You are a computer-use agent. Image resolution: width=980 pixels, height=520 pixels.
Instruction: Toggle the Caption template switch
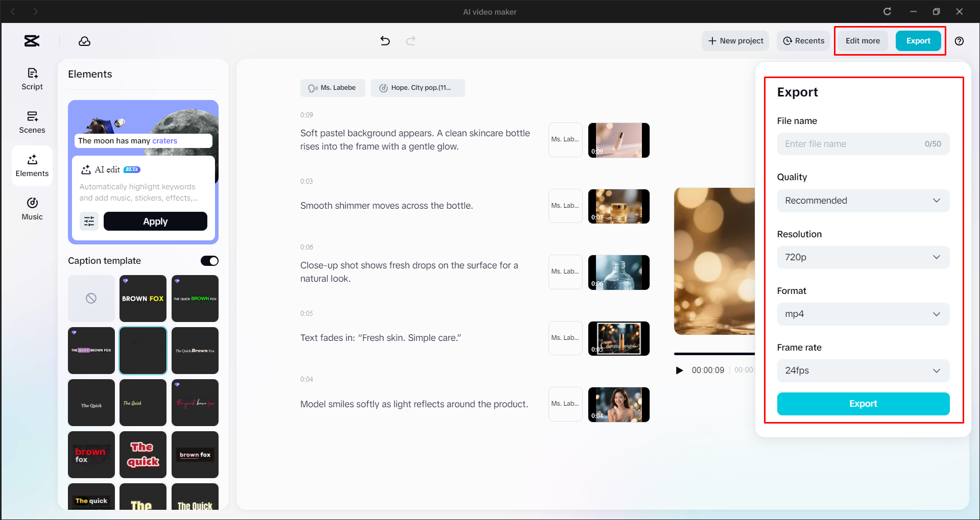[x=209, y=261]
